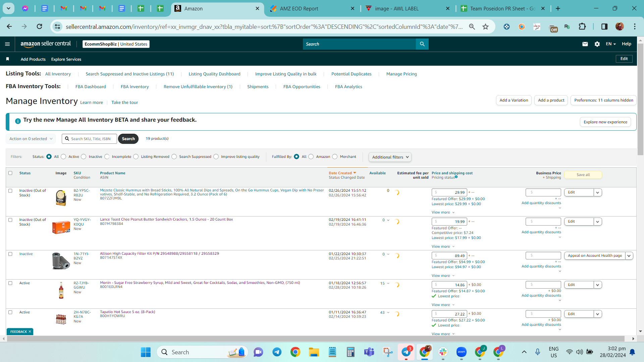Viewport: 644px width, 362px height.
Task: Open Zoom from the taskbar
Action: pyautogui.click(x=462, y=352)
